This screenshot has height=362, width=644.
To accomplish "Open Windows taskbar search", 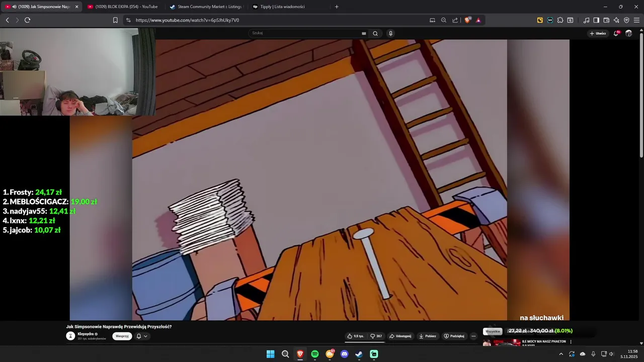I will pos(285,354).
